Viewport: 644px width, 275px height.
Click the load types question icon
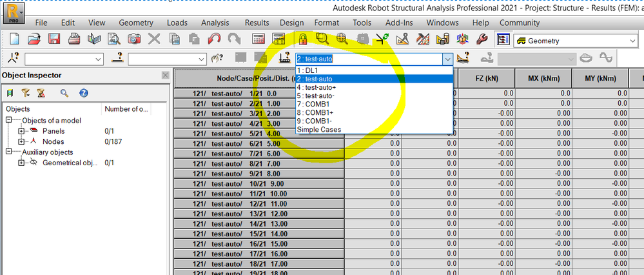463,57
